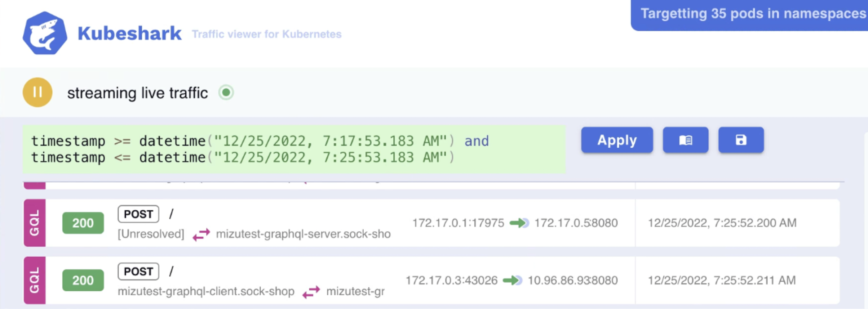Open the filter syntax guide book icon
Viewport: 868px width, 309px height.
[685, 140]
